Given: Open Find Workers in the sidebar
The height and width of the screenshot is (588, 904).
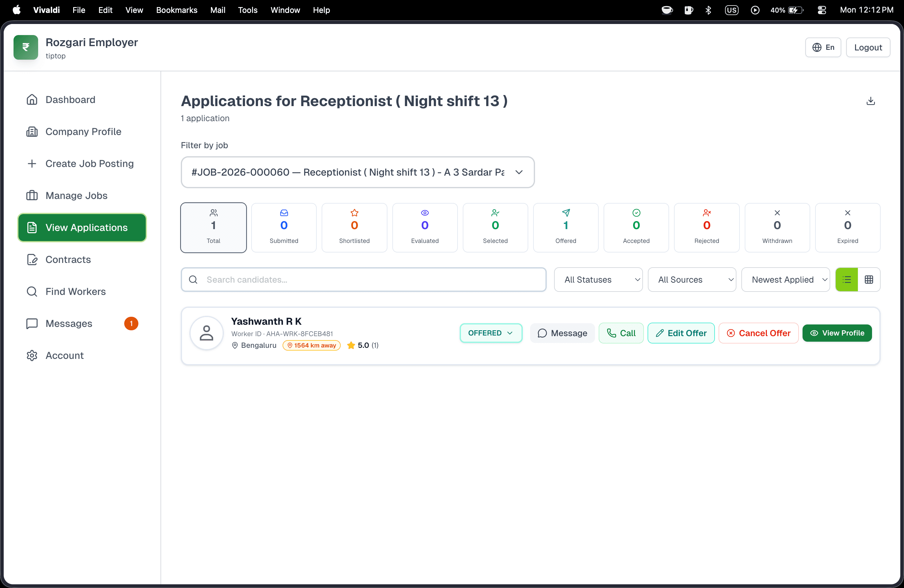Looking at the screenshot, I should pos(82,291).
